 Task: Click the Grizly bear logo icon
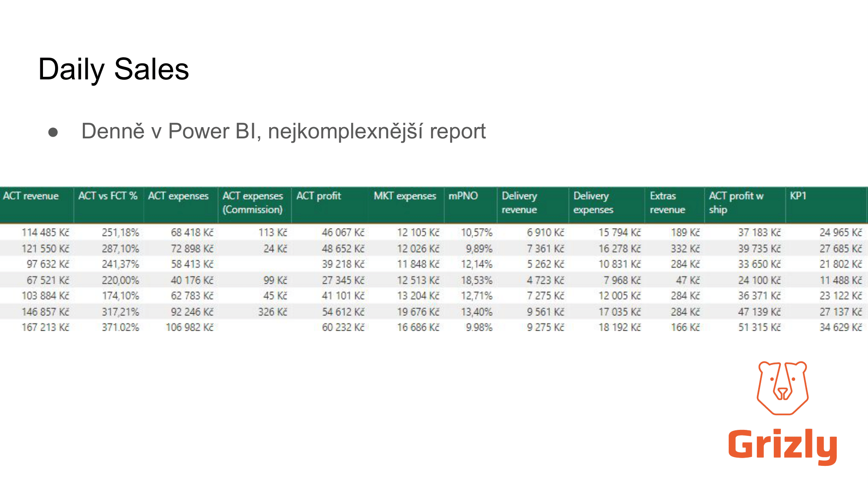coord(783,388)
